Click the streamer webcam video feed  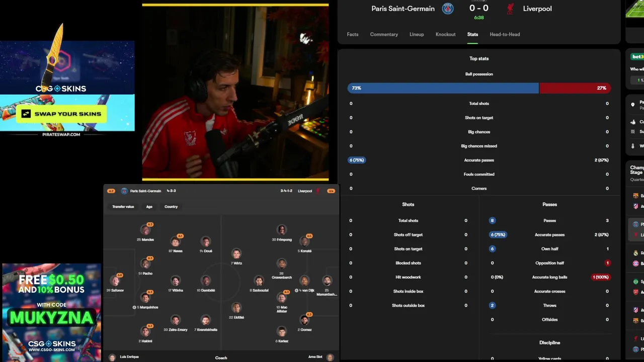(235, 92)
